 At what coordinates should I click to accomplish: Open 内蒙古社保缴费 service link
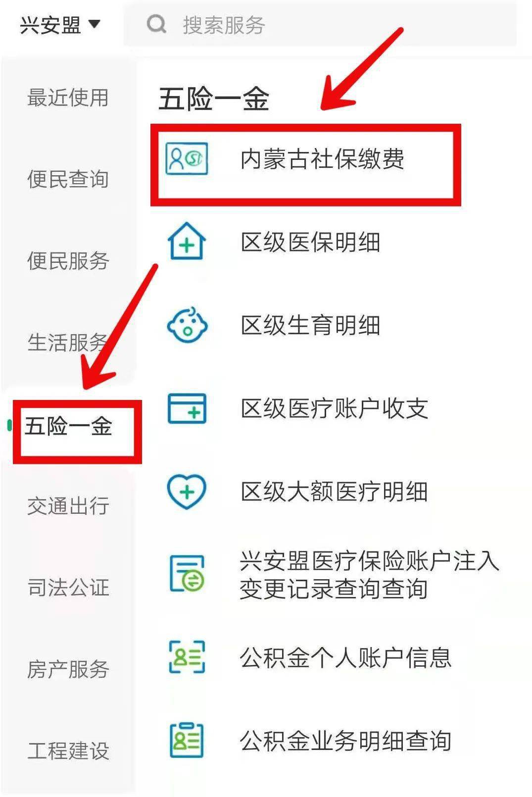(322, 159)
